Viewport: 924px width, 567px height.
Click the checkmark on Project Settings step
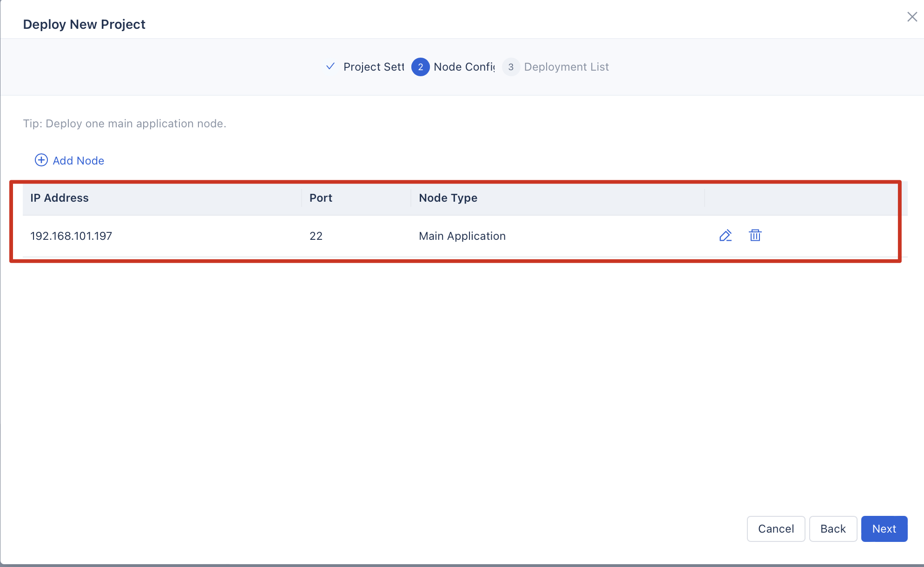pos(330,66)
